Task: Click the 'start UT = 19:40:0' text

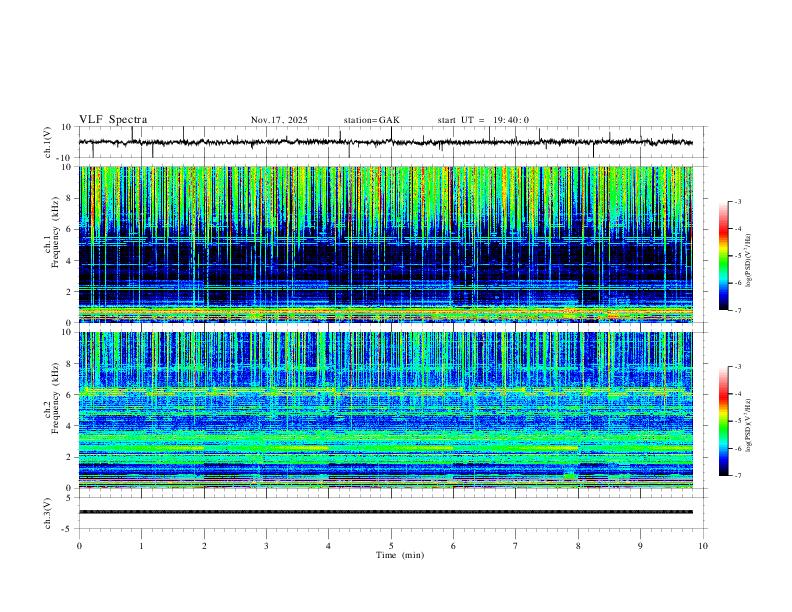Action: point(483,120)
